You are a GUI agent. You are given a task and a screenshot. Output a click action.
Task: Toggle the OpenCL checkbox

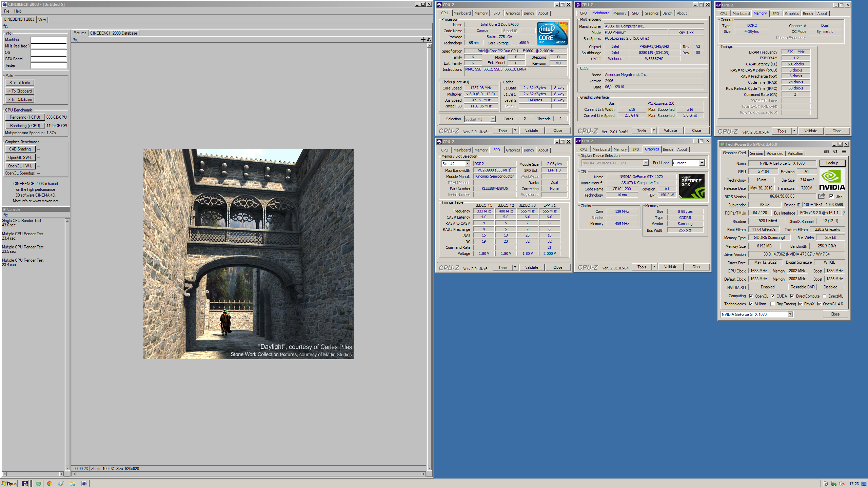click(x=751, y=296)
